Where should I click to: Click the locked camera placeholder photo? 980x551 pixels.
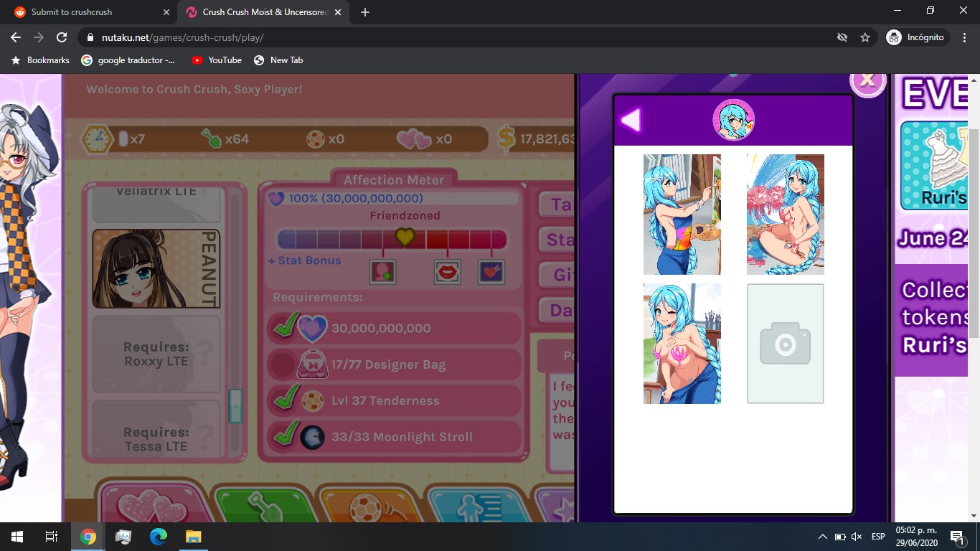(x=786, y=344)
